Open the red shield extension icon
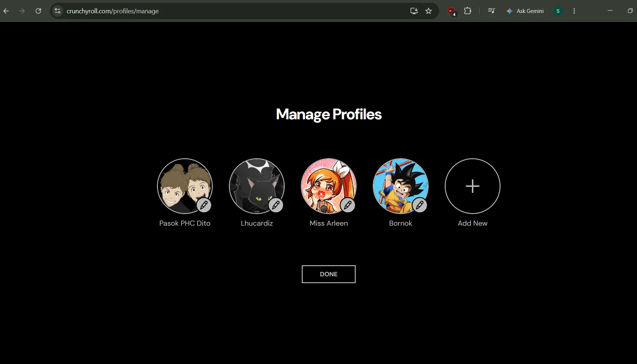The image size is (637, 364). pos(451,11)
